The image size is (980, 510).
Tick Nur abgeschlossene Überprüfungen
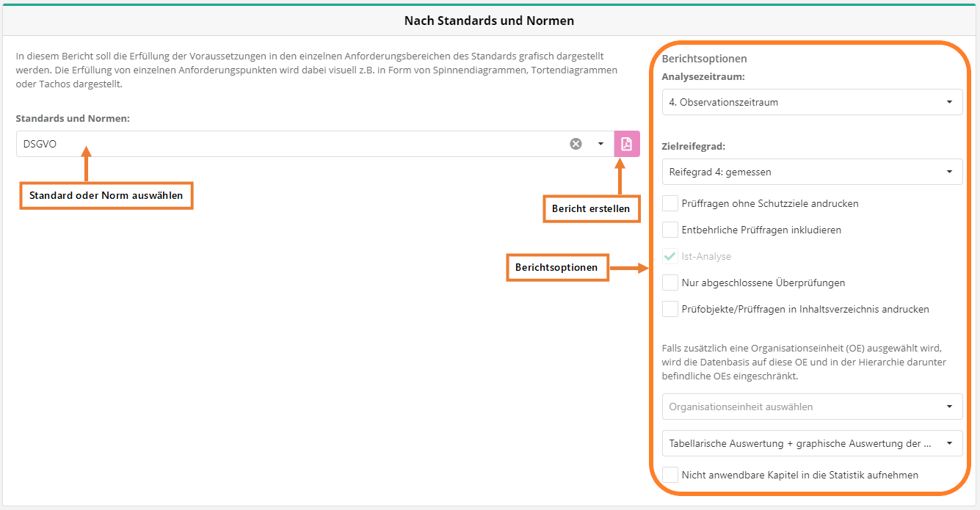[x=669, y=283]
